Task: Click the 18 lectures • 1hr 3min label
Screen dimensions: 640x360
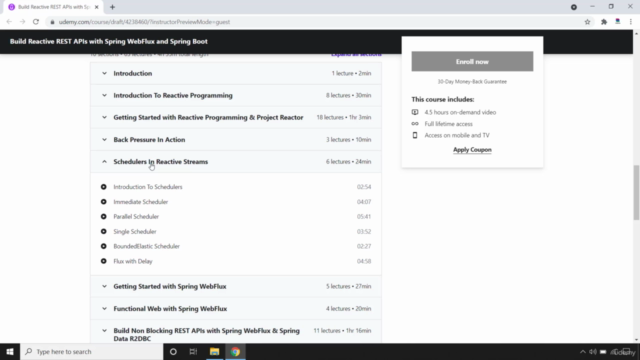Action: [344, 118]
